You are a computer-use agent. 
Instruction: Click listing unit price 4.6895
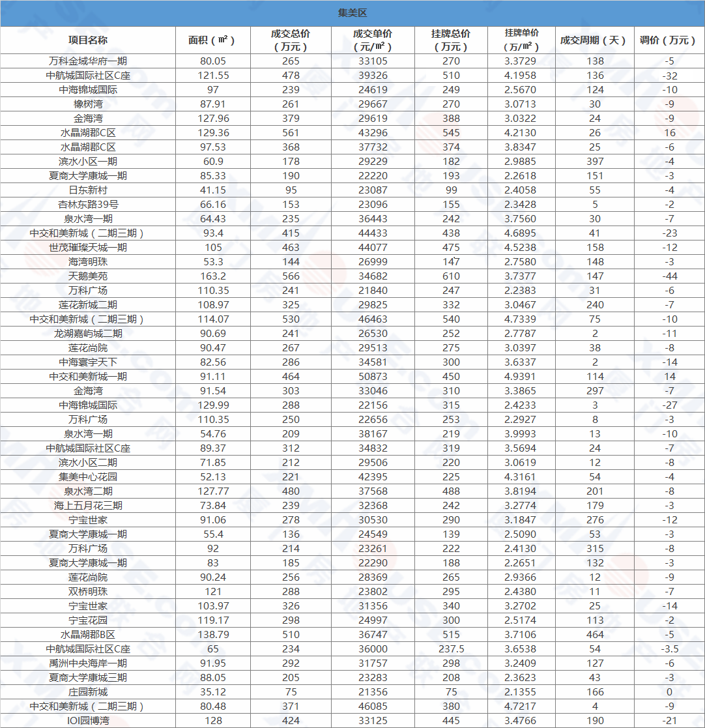521,233
